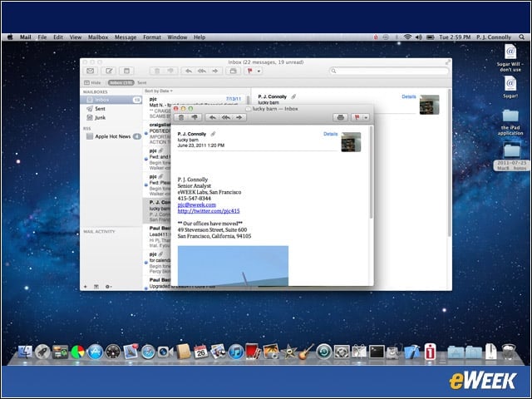Select craigslist message in message list
Screen dimensions: 532x399
158,133
